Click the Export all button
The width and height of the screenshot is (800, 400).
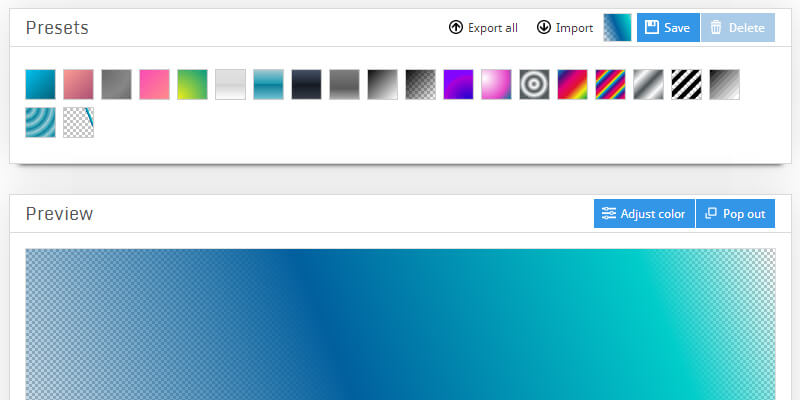483,28
